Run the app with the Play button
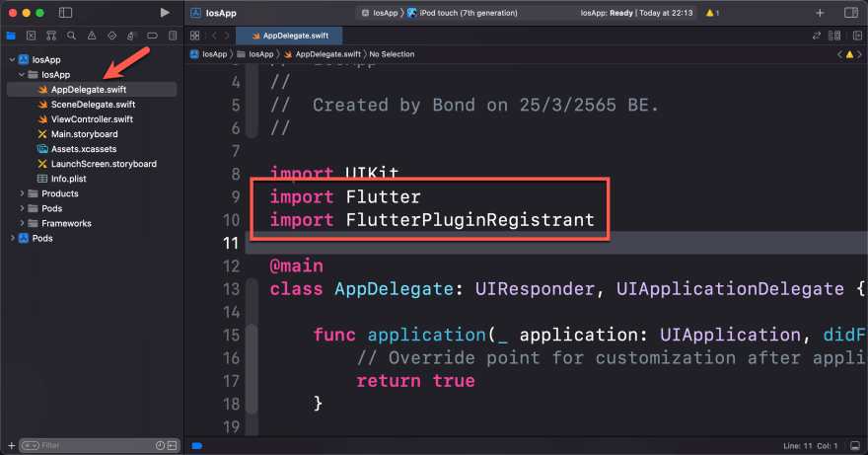 (165, 12)
